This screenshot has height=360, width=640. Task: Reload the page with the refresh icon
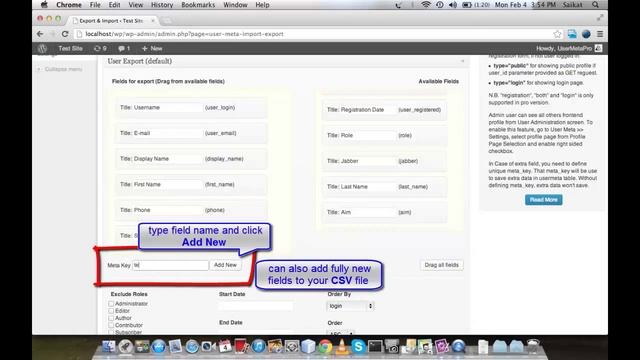point(64,34)
